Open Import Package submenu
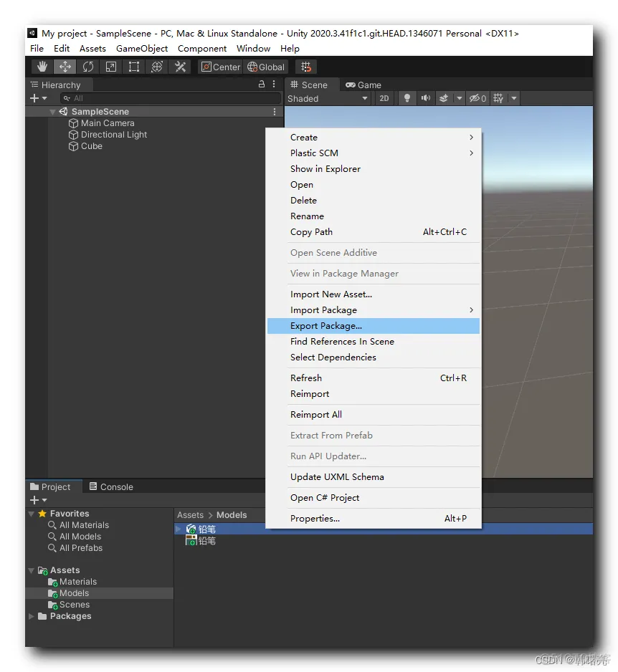618x672 pixels. coord(373,310)
